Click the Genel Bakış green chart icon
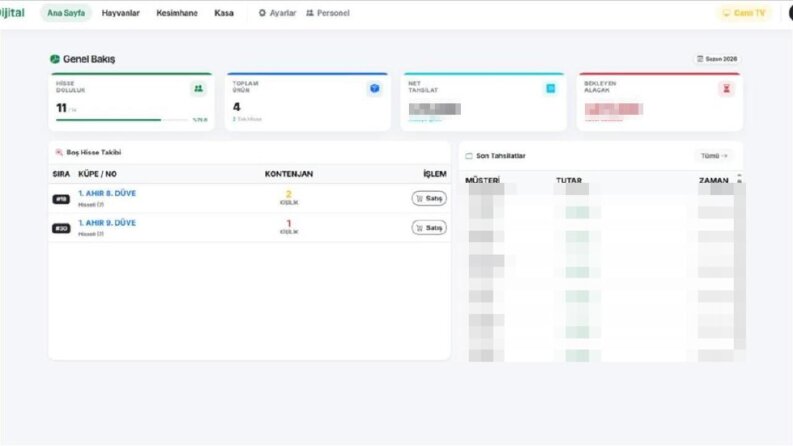793x446 pixels. (55, 59)
